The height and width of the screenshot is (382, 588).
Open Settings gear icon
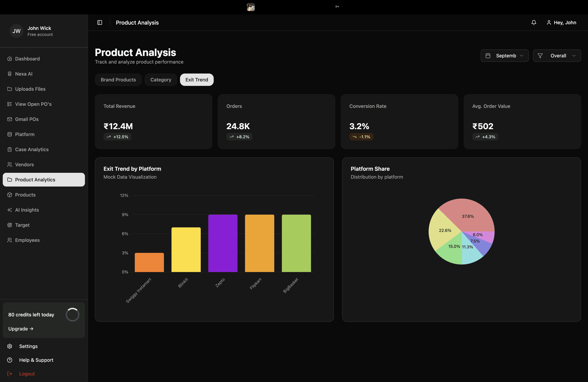10,346
